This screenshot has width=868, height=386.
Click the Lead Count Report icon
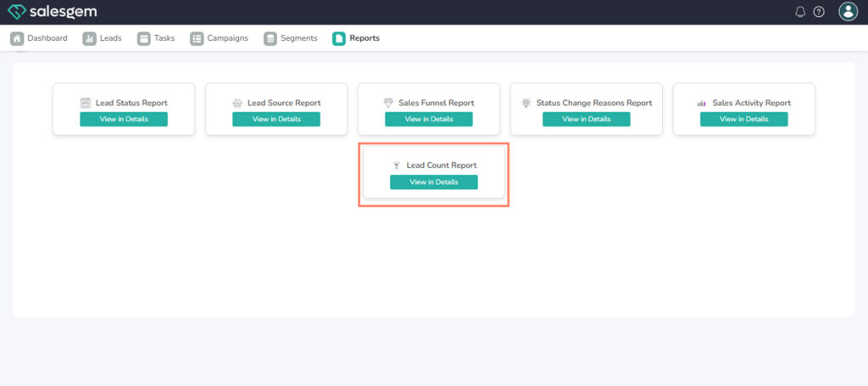coord(396,165)
